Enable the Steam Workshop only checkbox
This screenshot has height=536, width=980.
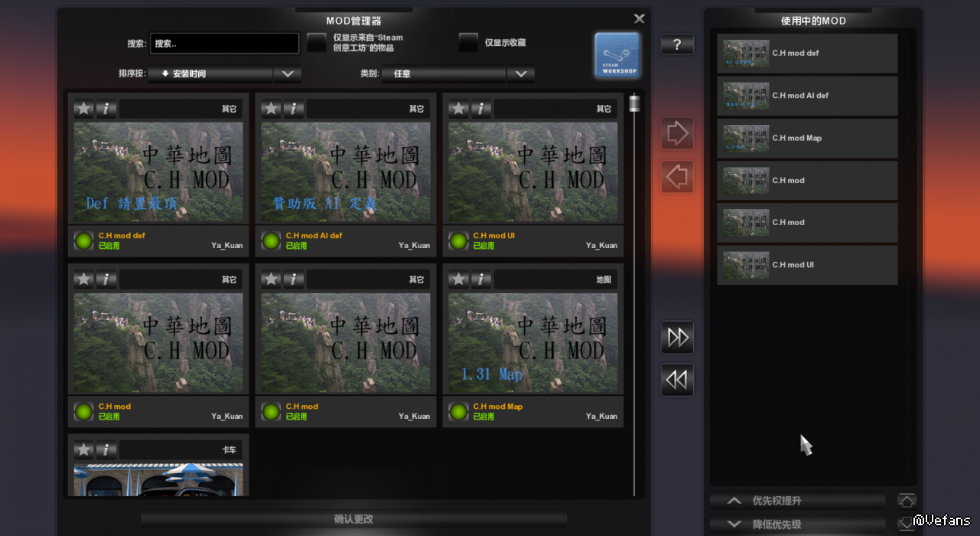pyautogui.click(x=317, y=43)
